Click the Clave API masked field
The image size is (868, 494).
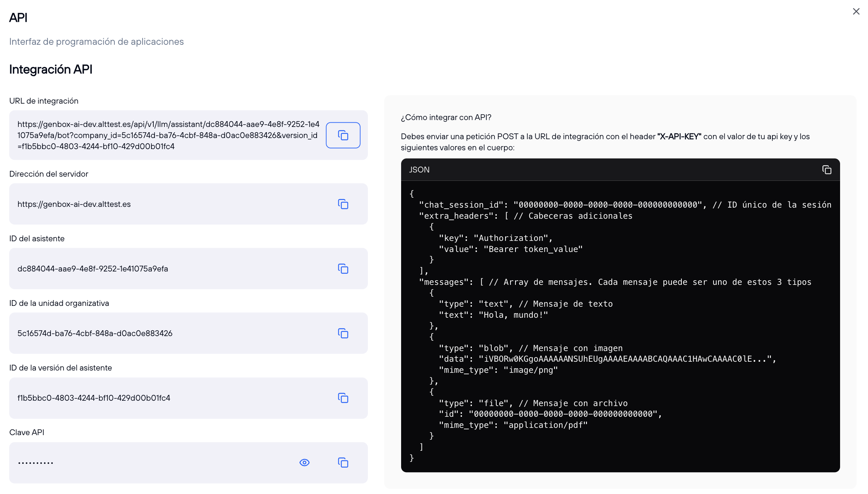pos(153,462)
